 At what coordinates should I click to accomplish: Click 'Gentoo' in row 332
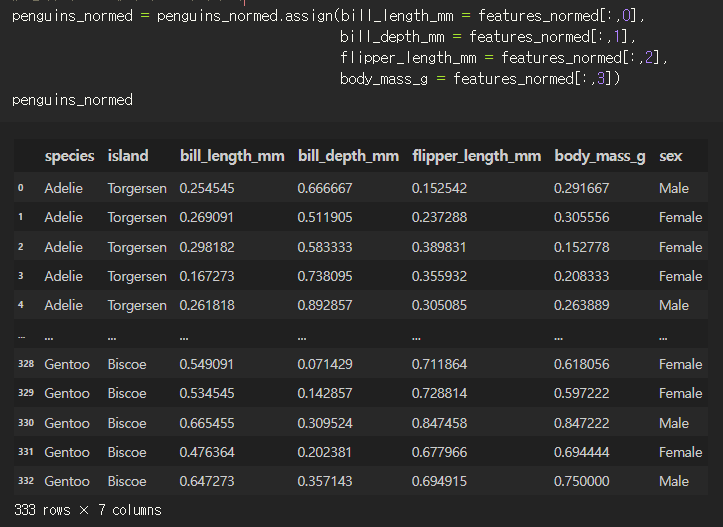coord(67,481)
